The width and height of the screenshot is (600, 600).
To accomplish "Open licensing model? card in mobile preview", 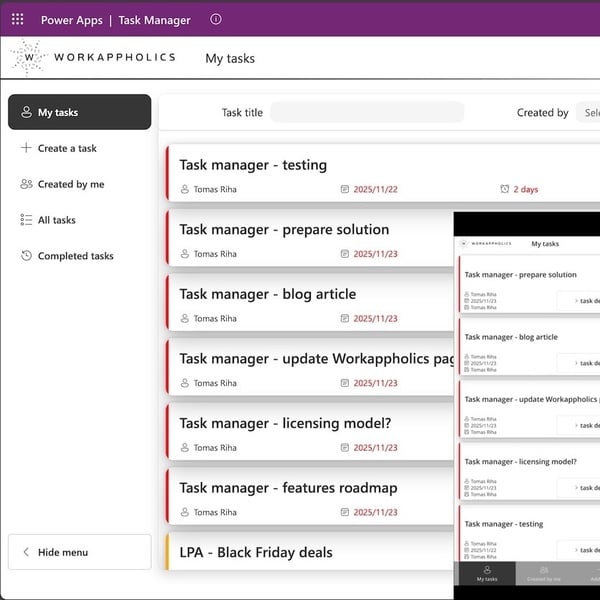I will (530, 471).
